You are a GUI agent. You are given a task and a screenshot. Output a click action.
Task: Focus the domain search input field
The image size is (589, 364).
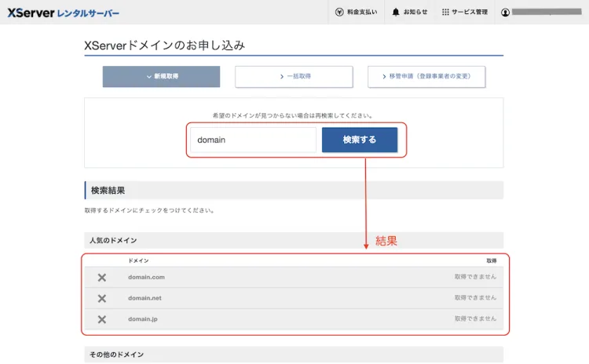[253, 140]
